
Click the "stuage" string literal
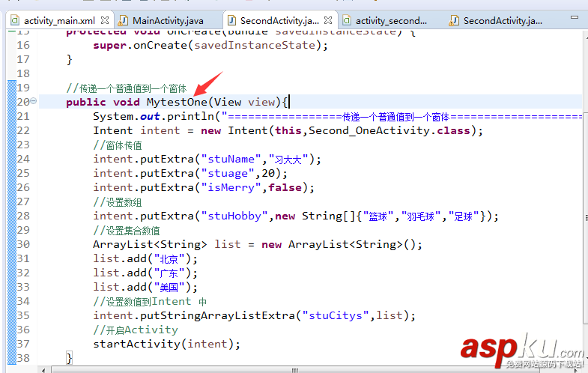click(x=228, y=174)
